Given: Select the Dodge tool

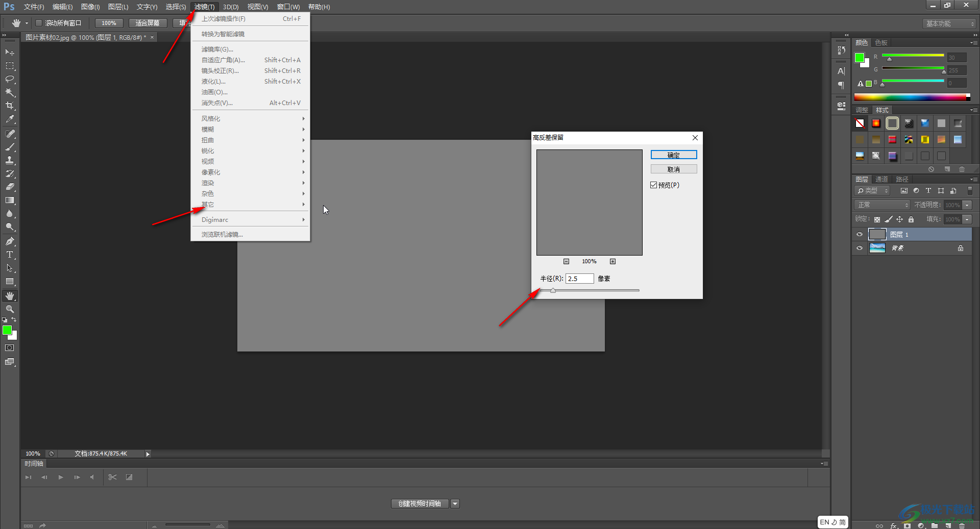Looking at the screenshot, I should pos(10,227).
